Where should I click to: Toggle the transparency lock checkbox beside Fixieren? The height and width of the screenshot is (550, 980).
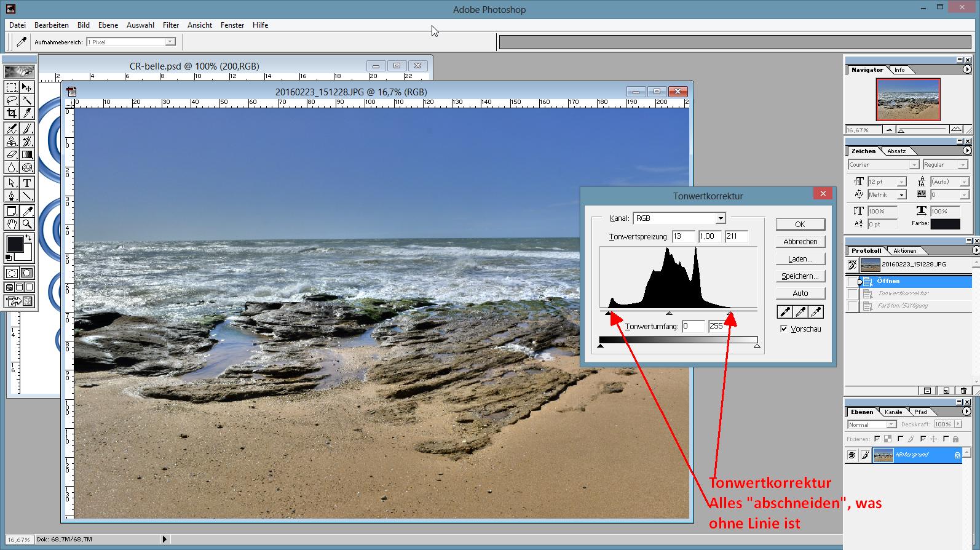pyautogui.click(x=877, y=439)
